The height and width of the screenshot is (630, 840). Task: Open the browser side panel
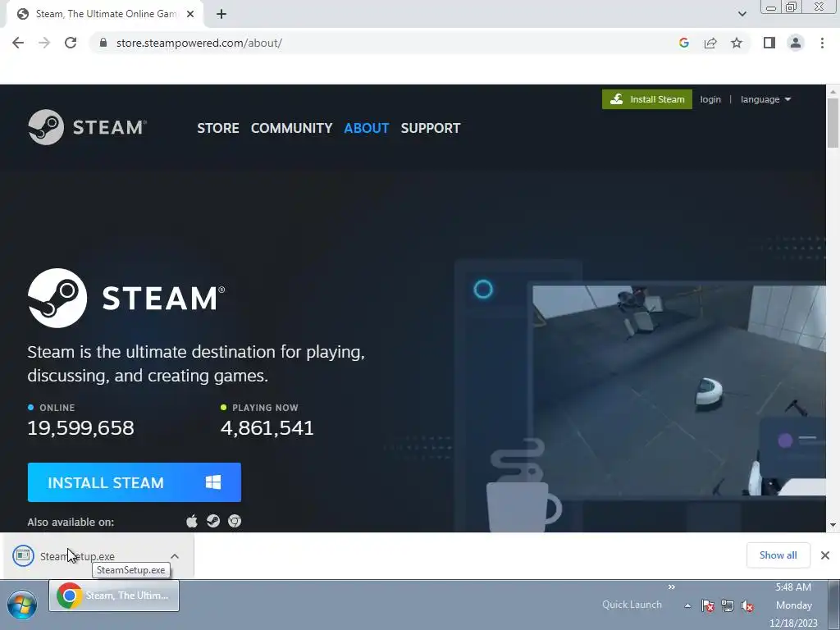tap(769, 43)
